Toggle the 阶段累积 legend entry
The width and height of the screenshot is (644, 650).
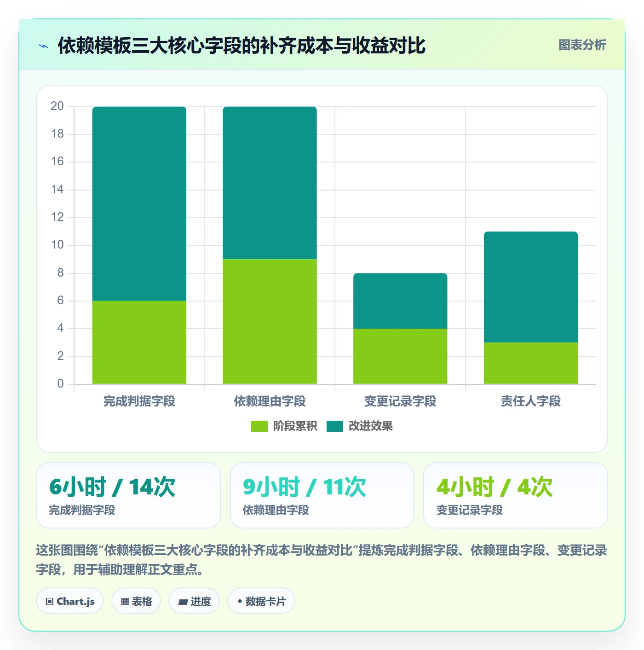point(284,426)
